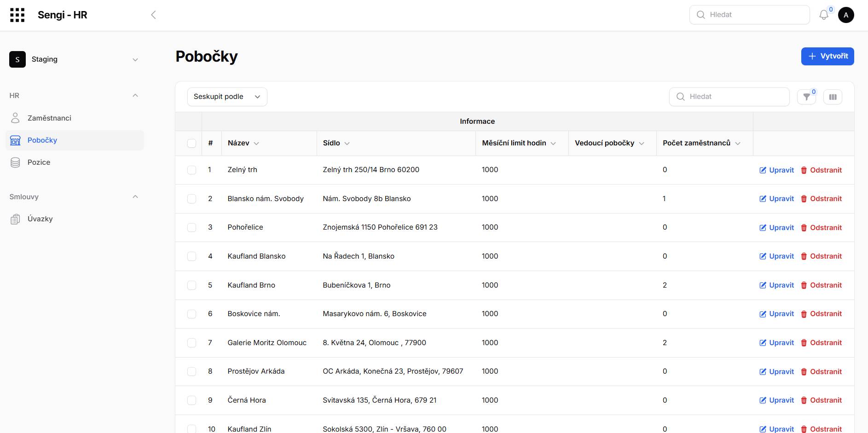Click Odstranit for Kaufland Brno

tap(822, 285)
